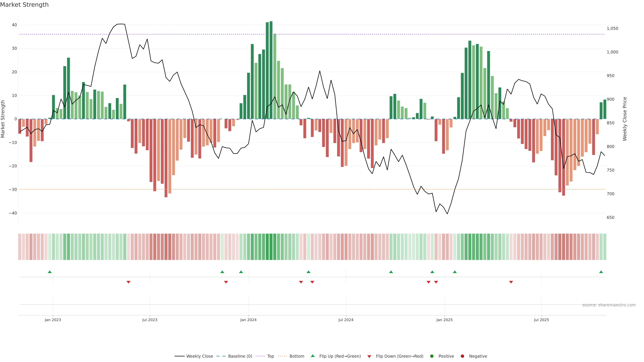This screenshot has height=362, width=644.
Task: Click the Market Strength chart title
Action: pos(24,5)
